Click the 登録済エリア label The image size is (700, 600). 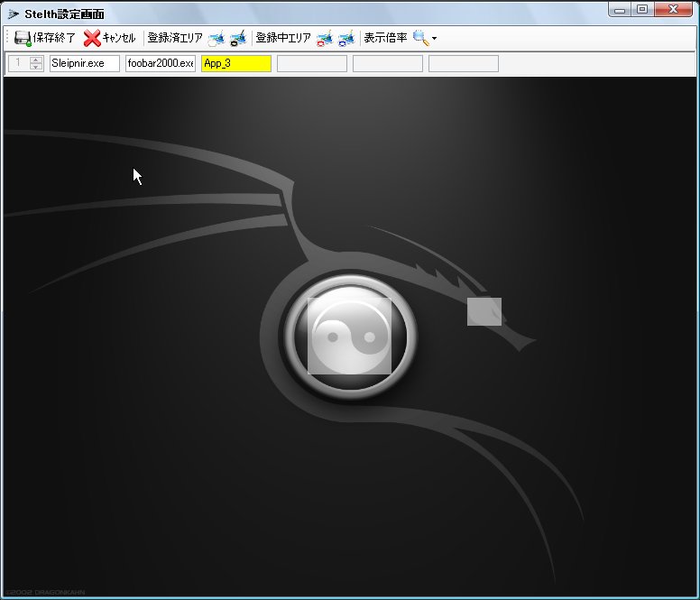(175, 38)
